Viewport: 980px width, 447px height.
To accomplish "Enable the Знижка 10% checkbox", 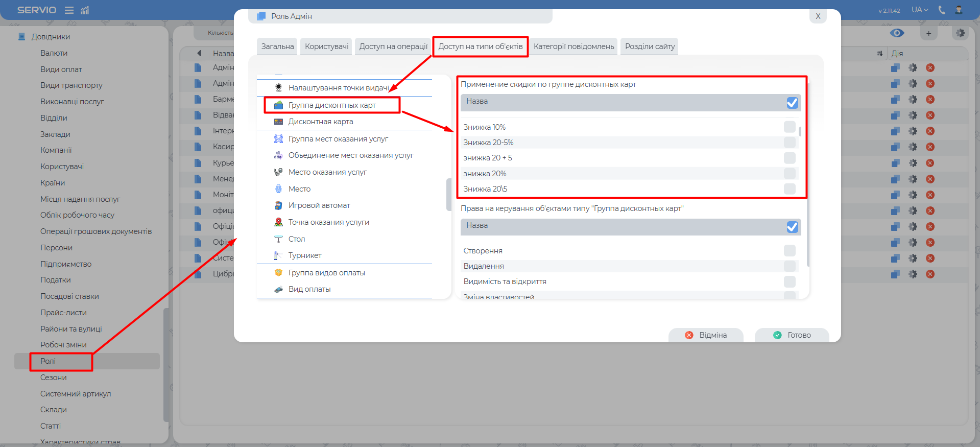I will [790, 127].
